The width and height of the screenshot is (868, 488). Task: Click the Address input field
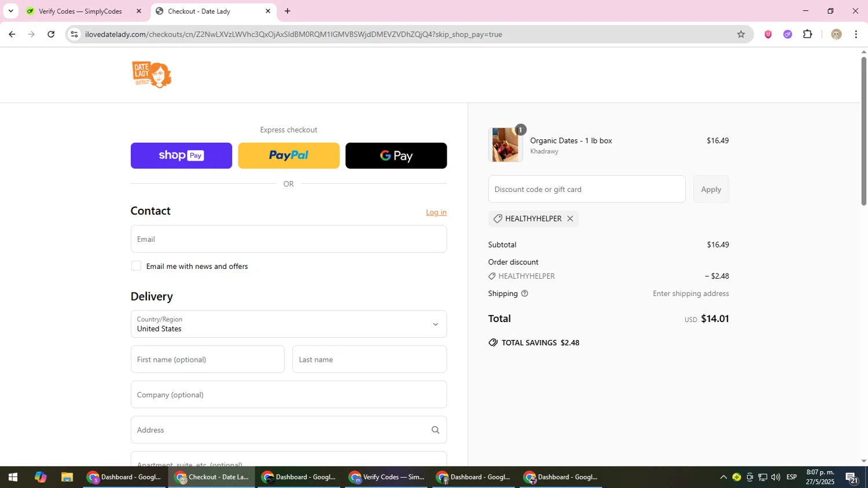[289, 430]
